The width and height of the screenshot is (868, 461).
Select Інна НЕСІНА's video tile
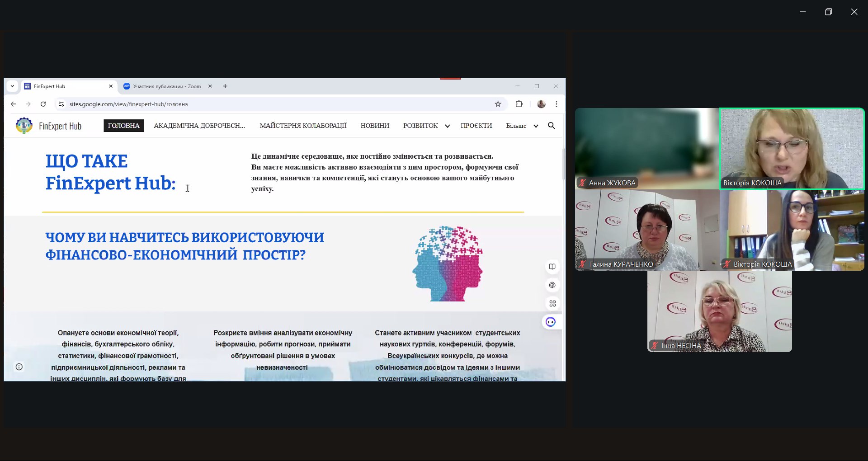(x=720, y=311)
